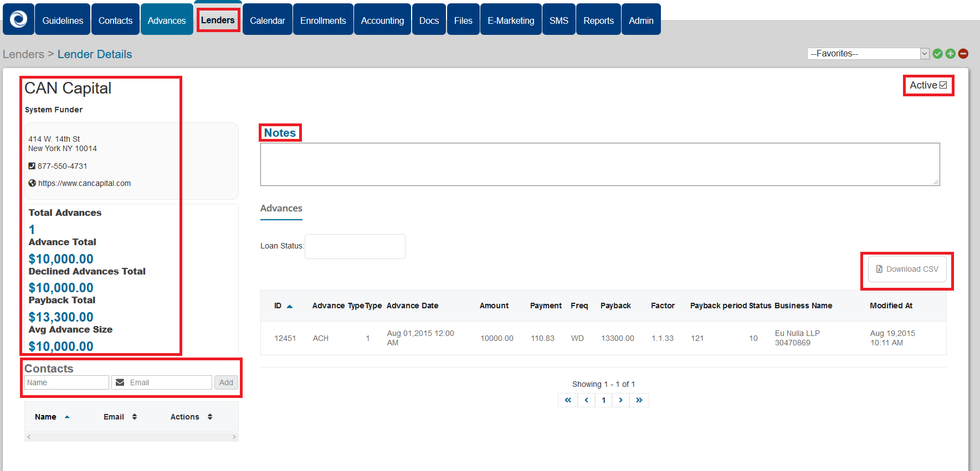Image resolution: width=980 pixels, height=471 pixels.
Task: Sort contacts by Name arrow icon
Action: 67,417
